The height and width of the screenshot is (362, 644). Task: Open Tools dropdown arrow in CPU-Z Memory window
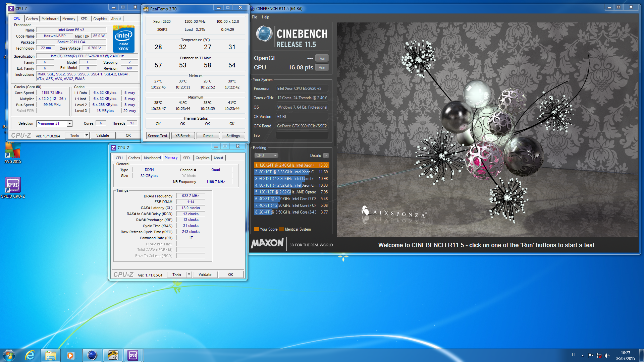[x=189, y=275]
